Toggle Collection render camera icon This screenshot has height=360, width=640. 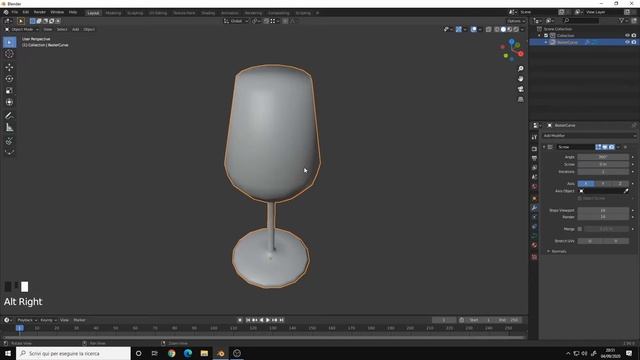(634, 36)
